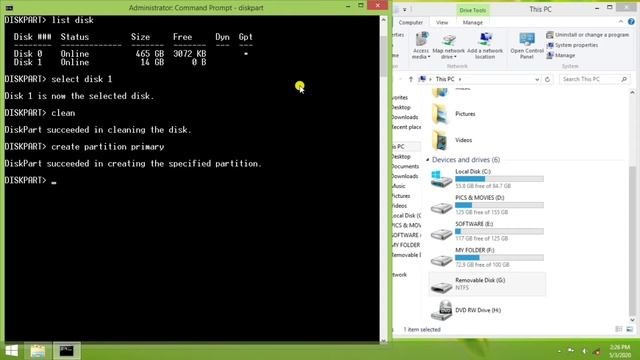Click the 'DiskPart succeeded in cleaning the disk.' line
Viewport: 640px width, 360px height.
click(x=98, y=130)
